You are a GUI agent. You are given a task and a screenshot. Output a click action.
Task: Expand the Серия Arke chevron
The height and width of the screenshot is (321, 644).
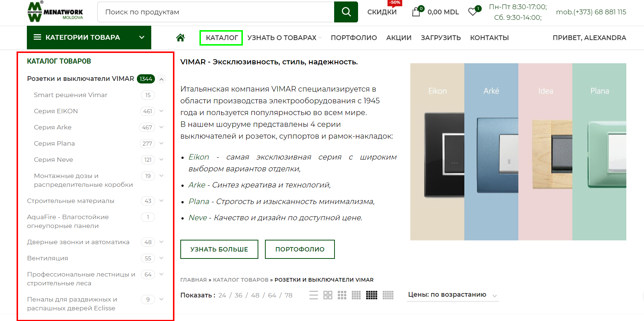[161, 127]
